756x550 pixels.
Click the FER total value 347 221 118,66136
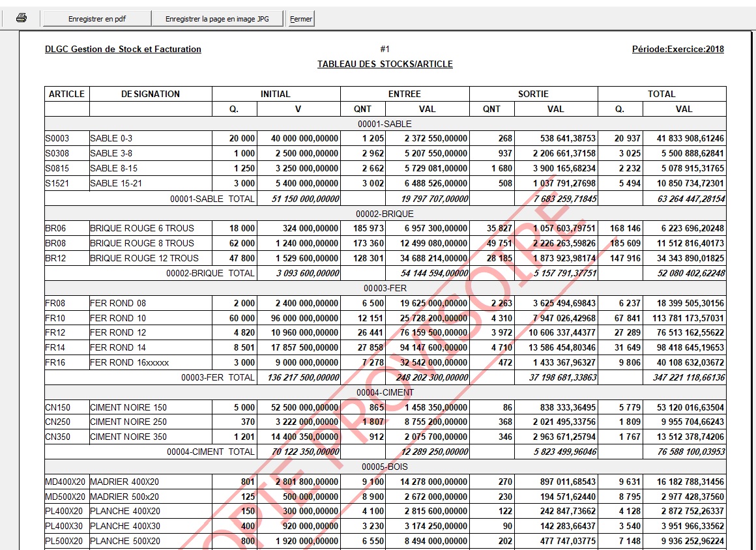point(689,377)
